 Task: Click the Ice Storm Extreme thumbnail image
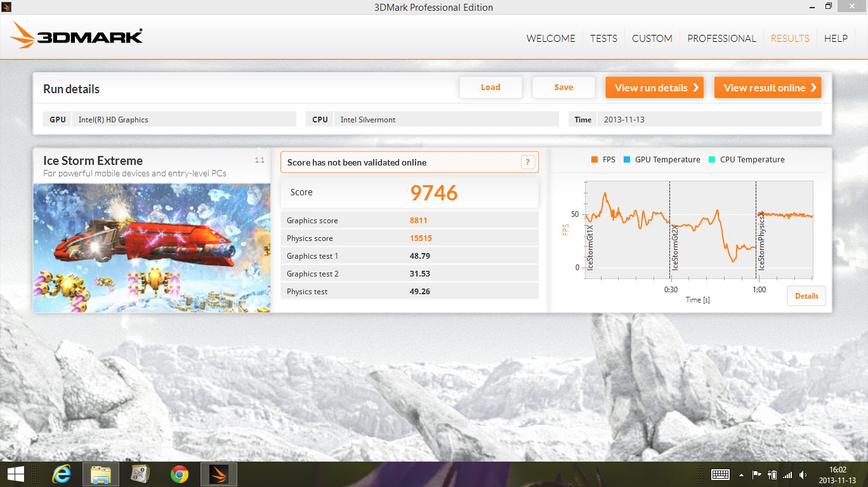click(x=152, y=248)
